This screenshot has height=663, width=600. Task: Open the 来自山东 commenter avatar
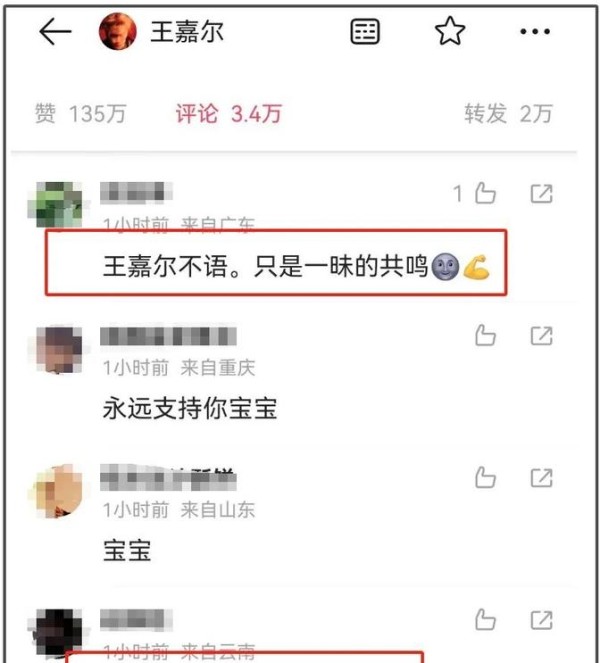point(58,491)
